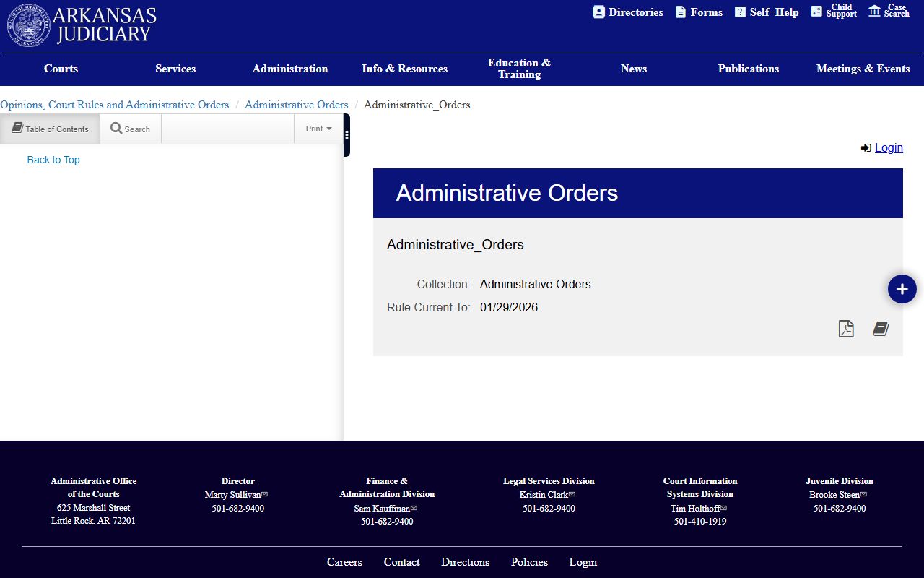Open Child Support header link

tap(834, 11)
